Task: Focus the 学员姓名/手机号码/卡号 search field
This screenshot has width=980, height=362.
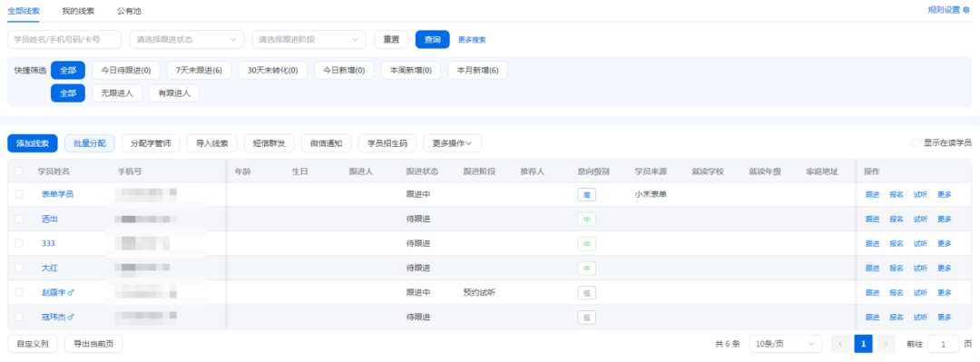Action: pyautogui.click(x=64, y=39)
